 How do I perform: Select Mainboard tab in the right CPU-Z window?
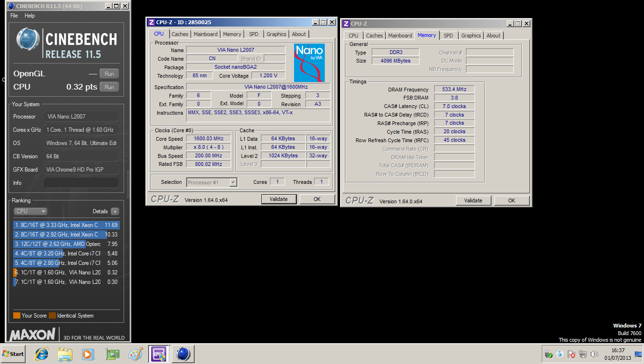(400, 36)
